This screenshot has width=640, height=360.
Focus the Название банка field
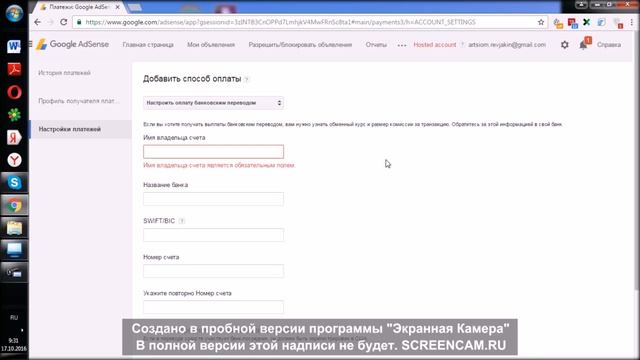(x=213, y=199)
